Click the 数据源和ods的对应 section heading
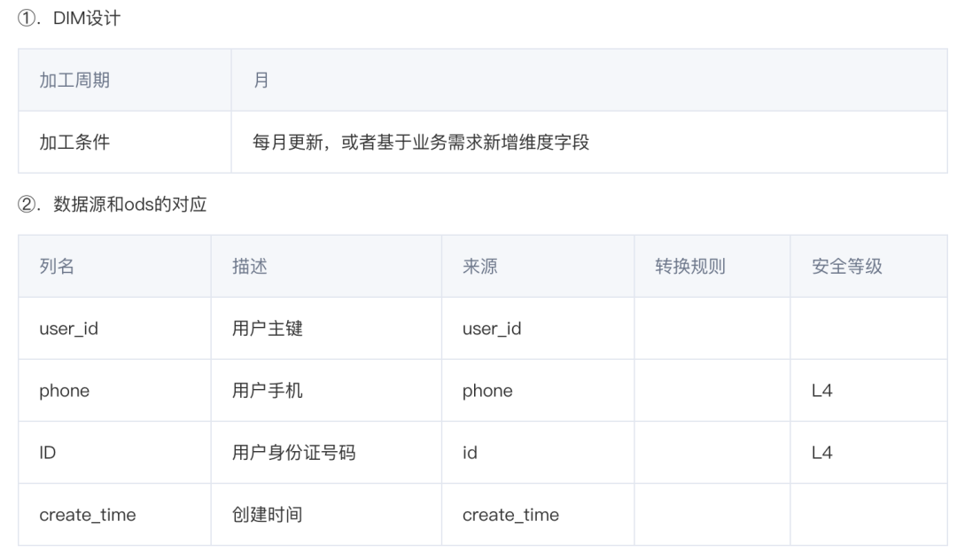 (113, 204)
